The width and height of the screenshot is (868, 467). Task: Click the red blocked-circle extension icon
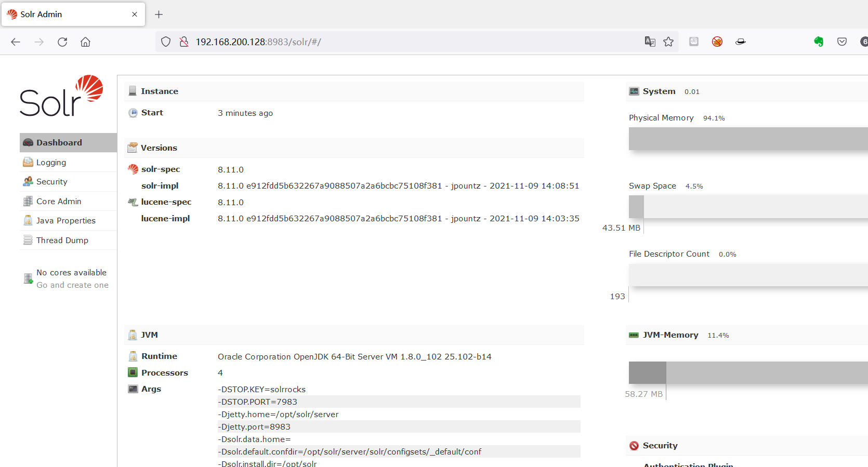(717, 42)
